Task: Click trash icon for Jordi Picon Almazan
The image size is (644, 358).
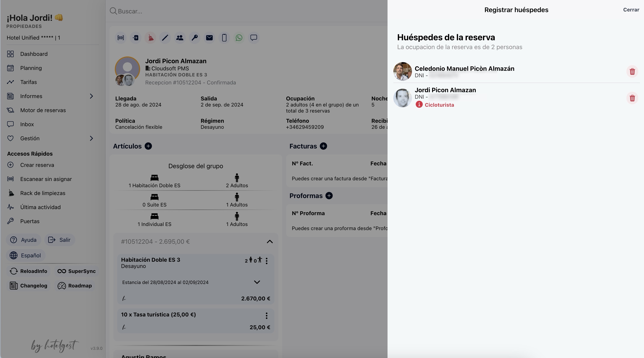Action: [632, 98]
